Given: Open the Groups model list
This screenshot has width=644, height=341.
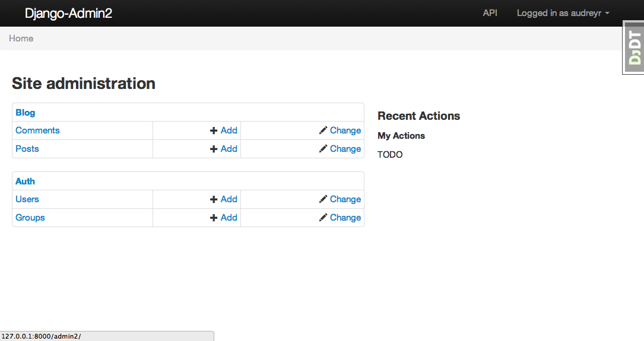Looking at the screenshot, I should (x=30, y=218).
